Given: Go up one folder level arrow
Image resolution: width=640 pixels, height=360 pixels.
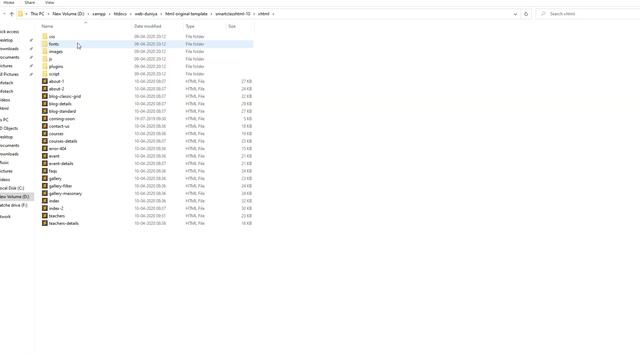Looking at the screenshot, I should [11, 14].
